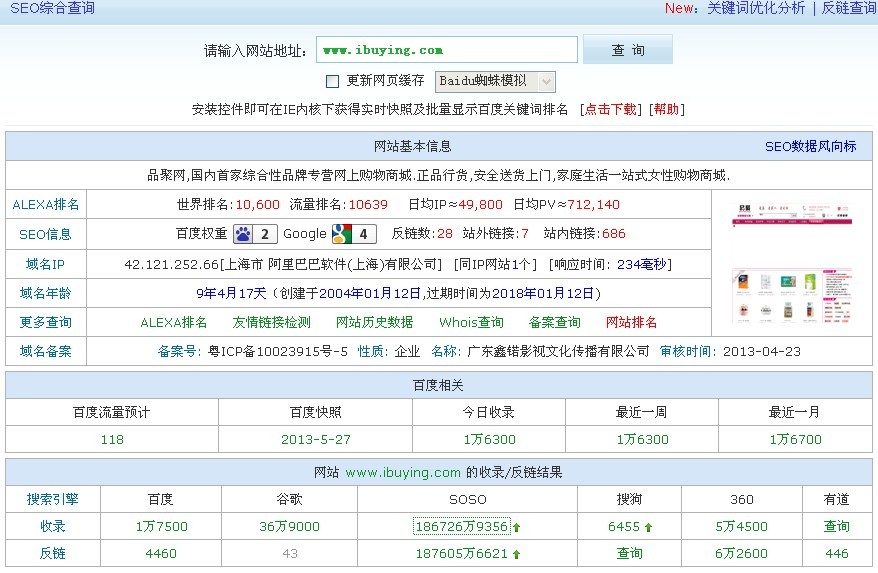Click 360 收录 value 5万4500
878x573 pixels.
click(x=741, y=527)
